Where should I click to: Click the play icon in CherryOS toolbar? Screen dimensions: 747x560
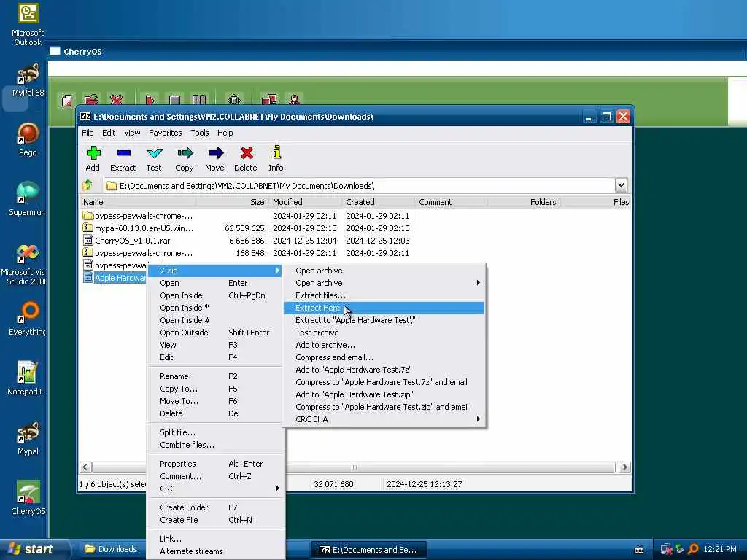(150, 100)
